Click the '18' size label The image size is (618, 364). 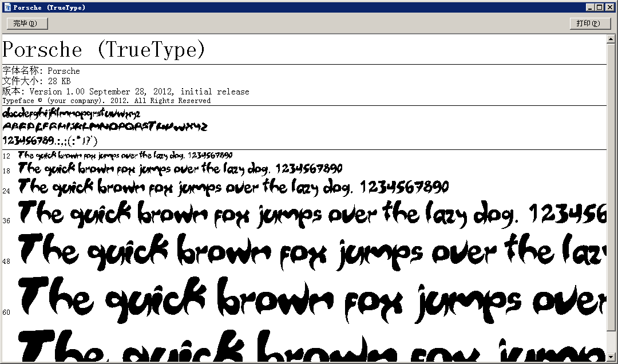click(x=6, y=171)
